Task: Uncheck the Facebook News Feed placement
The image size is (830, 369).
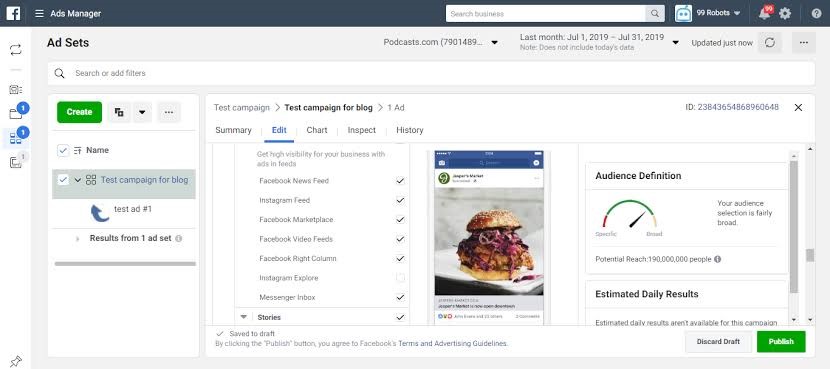Action: click(400, 181)
